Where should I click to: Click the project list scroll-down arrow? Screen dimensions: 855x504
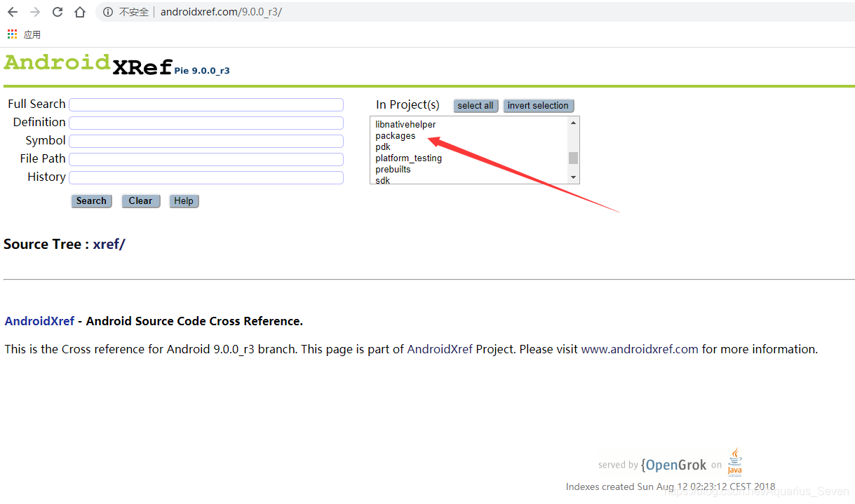pos(574,177)
